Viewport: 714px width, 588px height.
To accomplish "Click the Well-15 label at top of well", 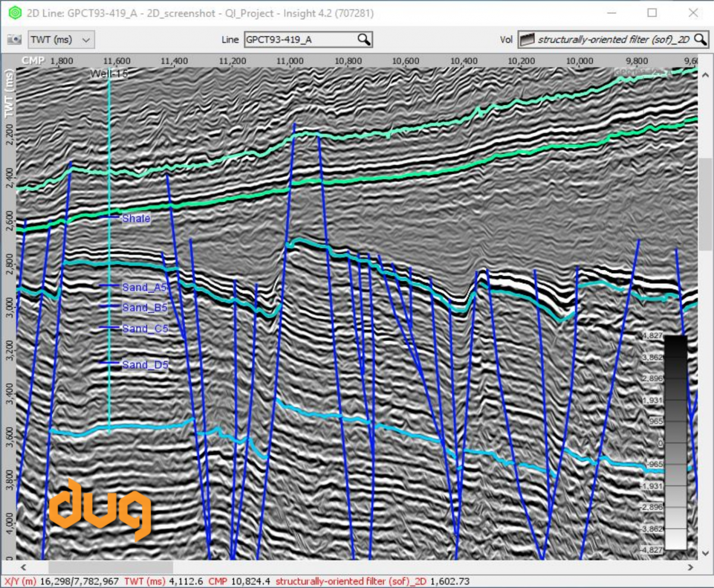I will 109,74.
